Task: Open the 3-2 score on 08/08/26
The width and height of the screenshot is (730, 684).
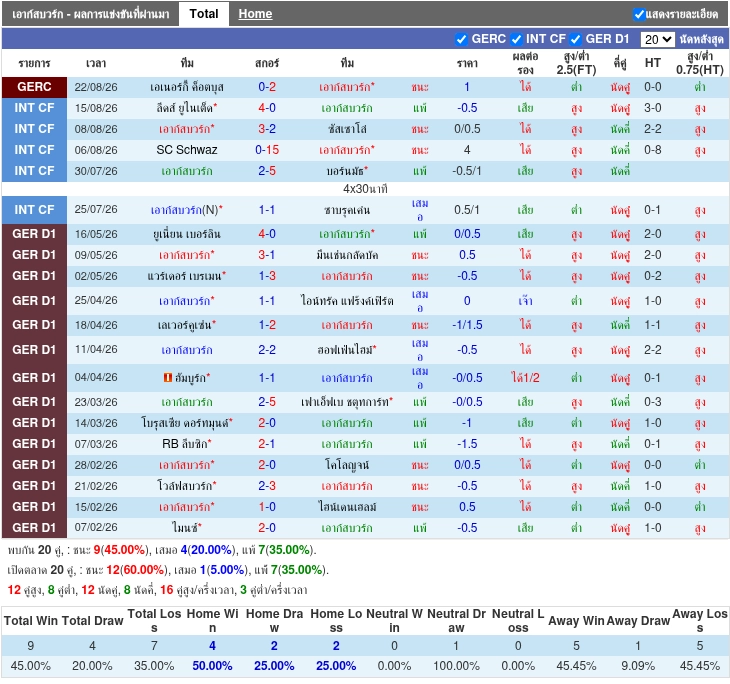Action: click(x=267, y=129)
